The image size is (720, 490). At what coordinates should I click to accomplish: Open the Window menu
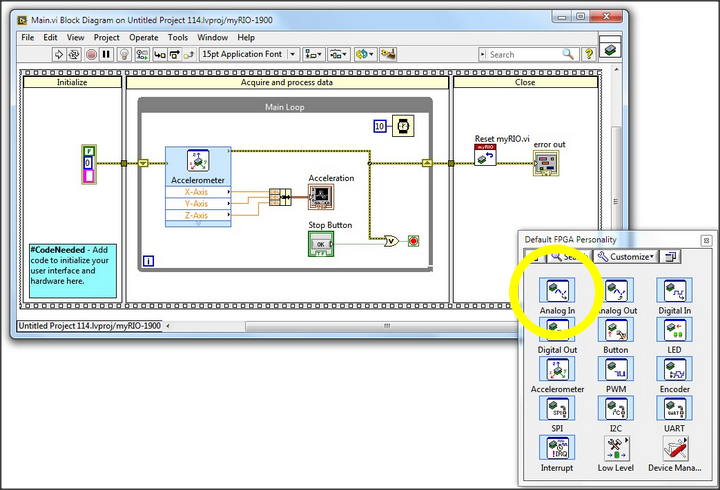213,38
